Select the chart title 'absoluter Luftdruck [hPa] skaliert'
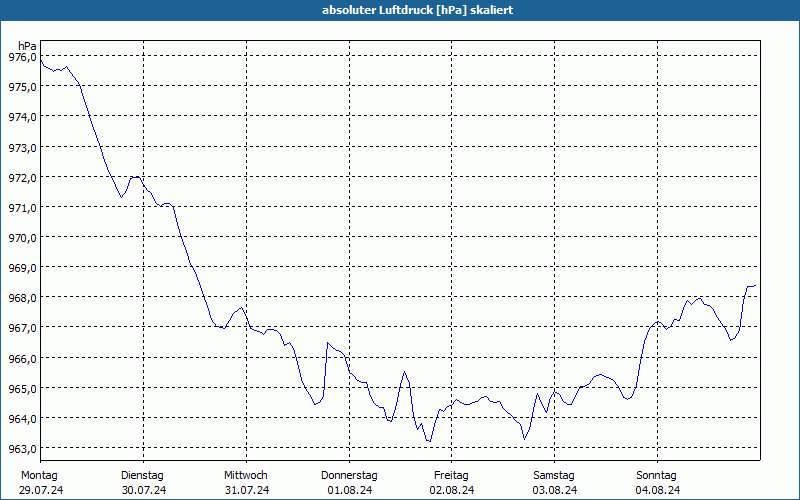Viewport: 800px width, 500px height. point(417,10)
